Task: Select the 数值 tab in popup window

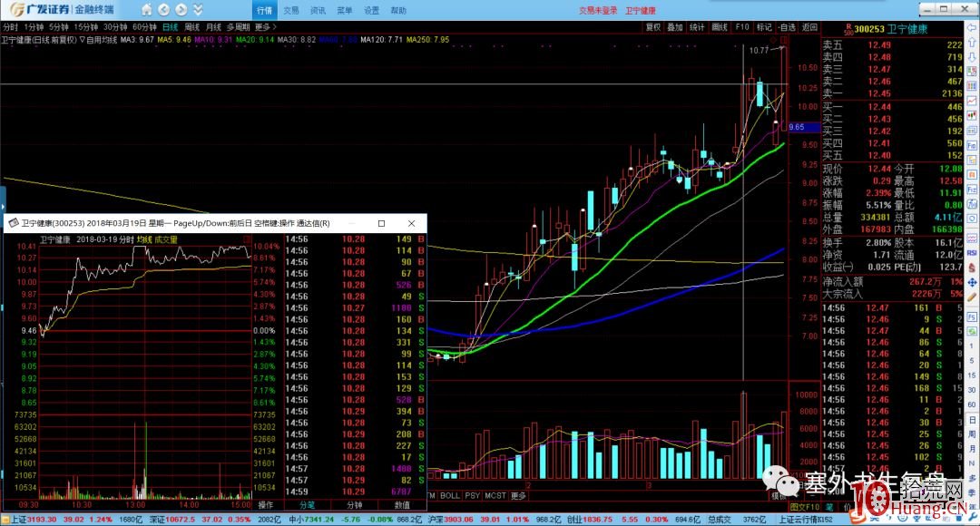Action: [x=403, y=505]
